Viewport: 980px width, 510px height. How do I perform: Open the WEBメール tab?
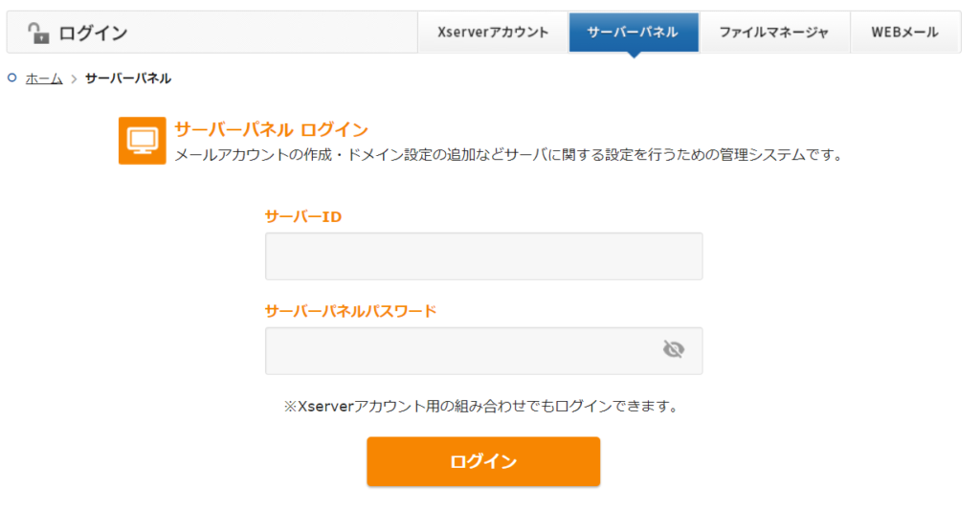905,32
